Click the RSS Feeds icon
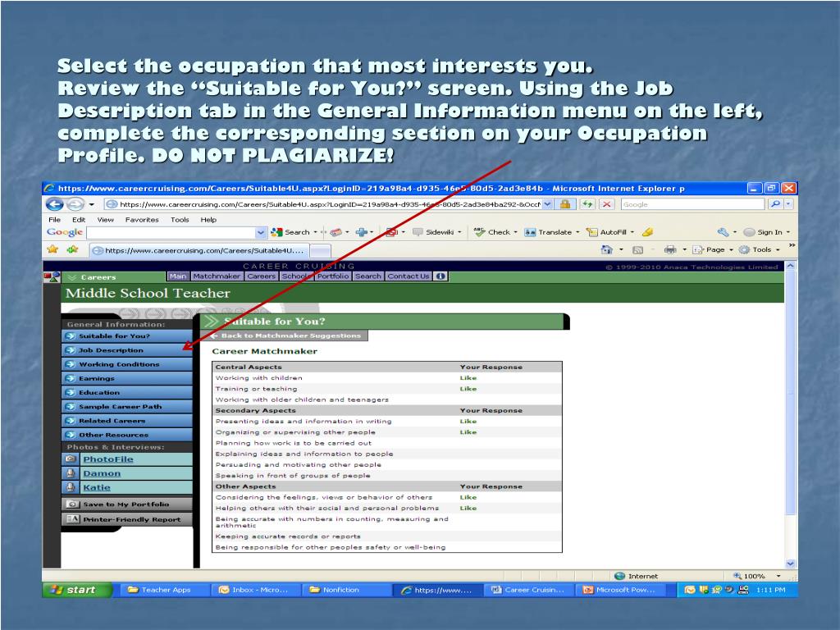Viewport: 840px width, 630px height. (637, 249)
